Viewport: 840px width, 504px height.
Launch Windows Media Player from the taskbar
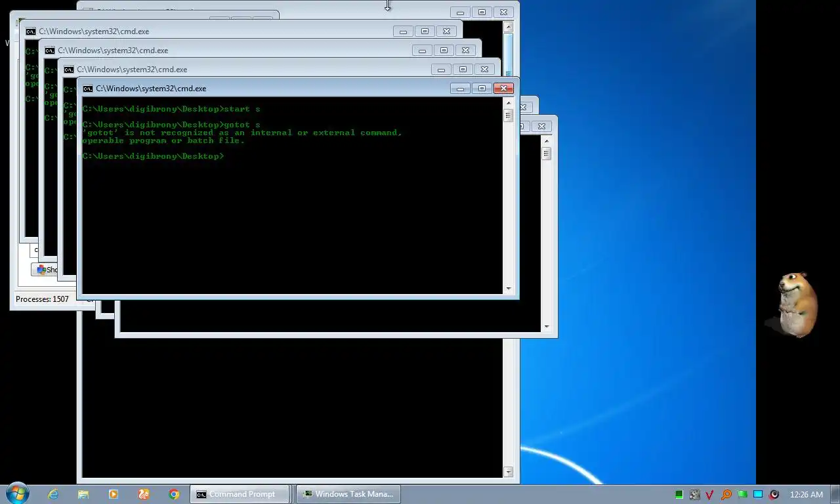click(114, 494)
